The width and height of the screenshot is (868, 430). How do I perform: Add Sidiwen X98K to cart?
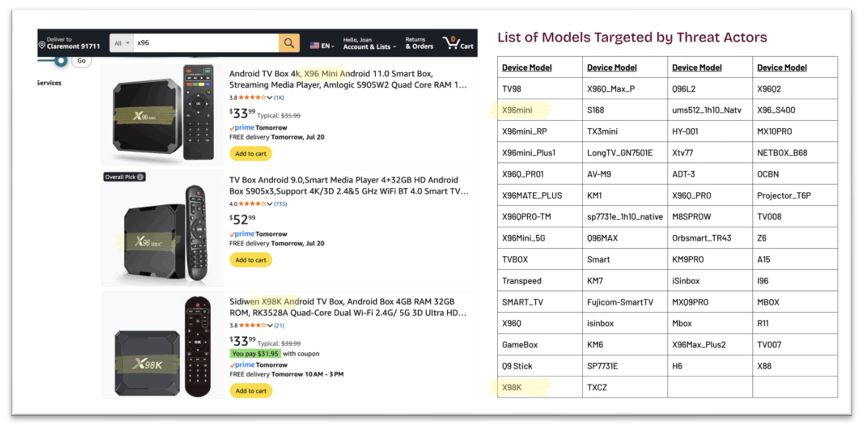click(251, 391)
